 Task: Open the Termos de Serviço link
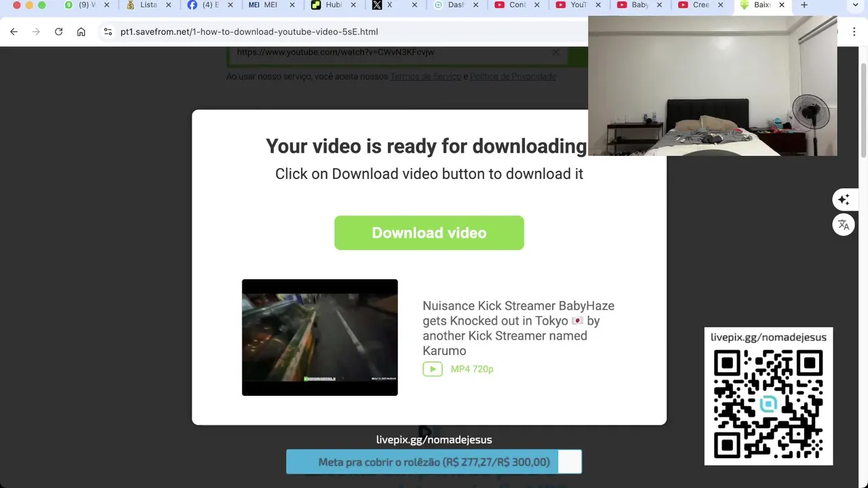point(425,77)
